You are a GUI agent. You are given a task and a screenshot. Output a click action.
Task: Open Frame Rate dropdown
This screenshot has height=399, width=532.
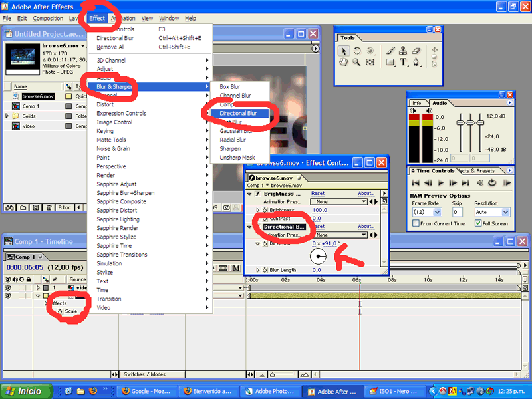(437, 212)
